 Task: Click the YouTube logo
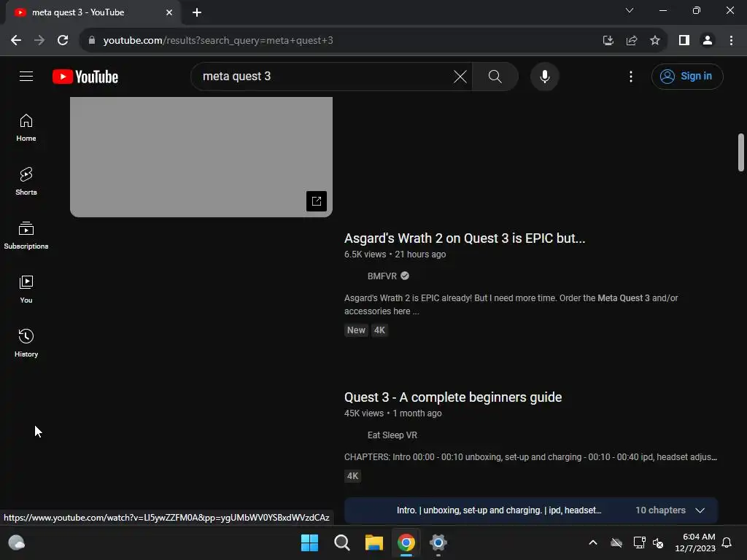pos(85,77)
